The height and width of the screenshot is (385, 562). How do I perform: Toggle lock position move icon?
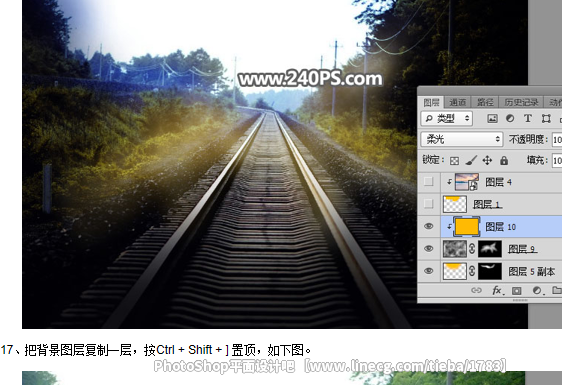pos(487,160)
